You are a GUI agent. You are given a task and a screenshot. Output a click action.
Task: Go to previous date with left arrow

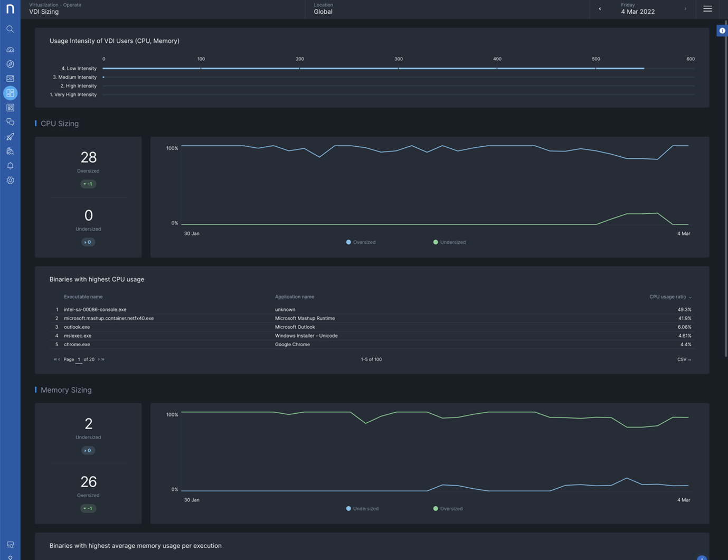600,9
